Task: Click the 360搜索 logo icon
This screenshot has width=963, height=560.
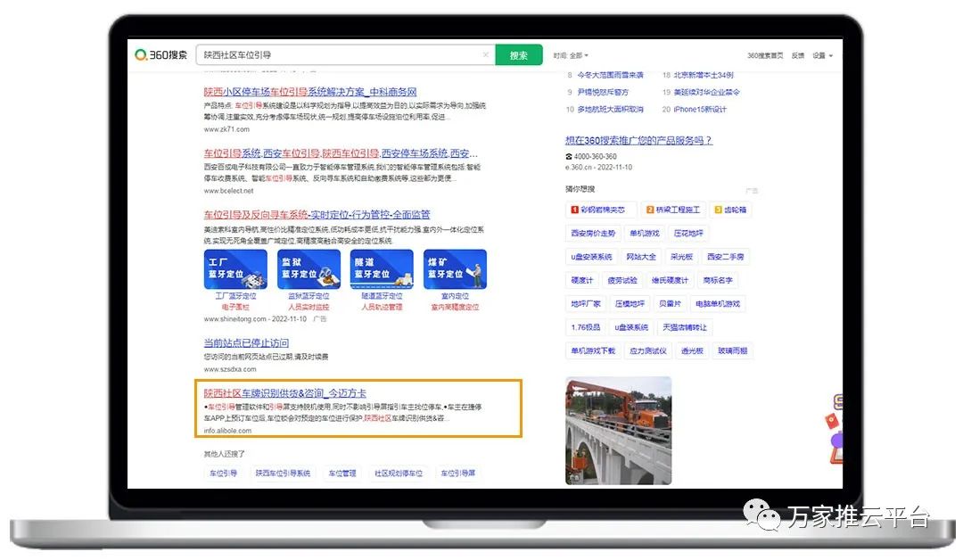Action: click(x=142, y=55)
